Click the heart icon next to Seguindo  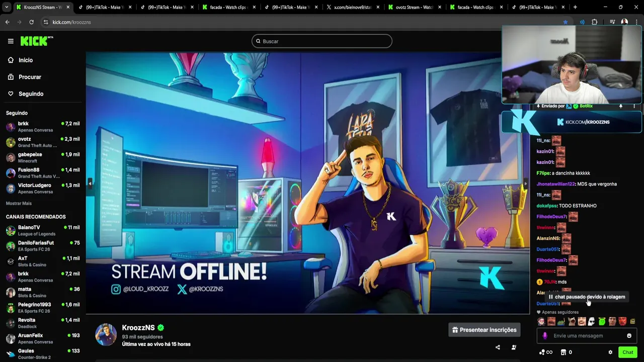coord(11,94)
